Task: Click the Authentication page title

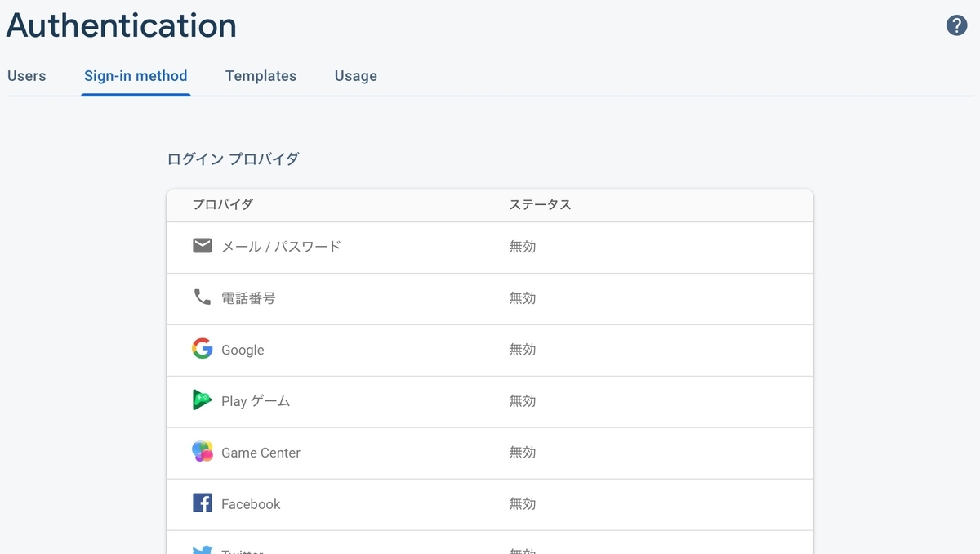Action: pos(121,26)
